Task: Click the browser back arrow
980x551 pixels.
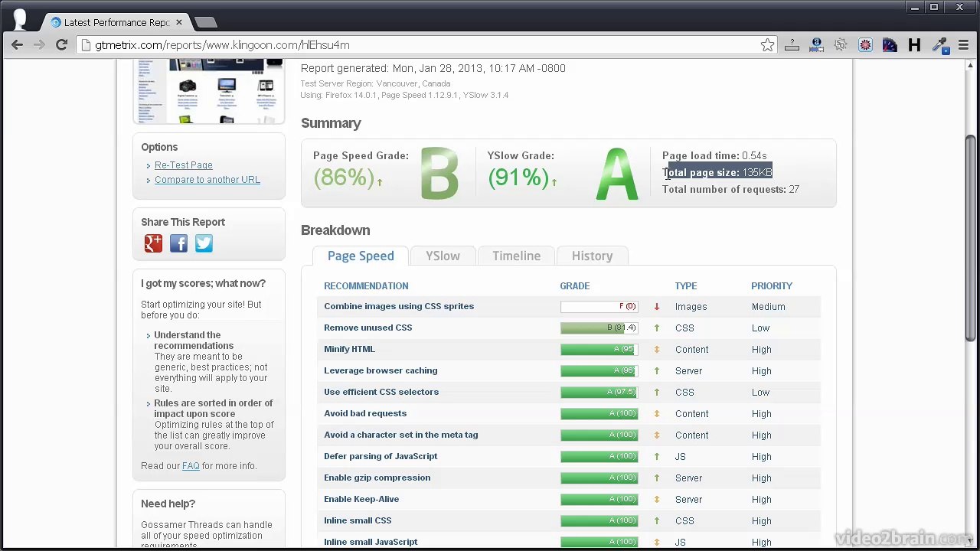Action: pyautogui.click(x=17, y=45)
